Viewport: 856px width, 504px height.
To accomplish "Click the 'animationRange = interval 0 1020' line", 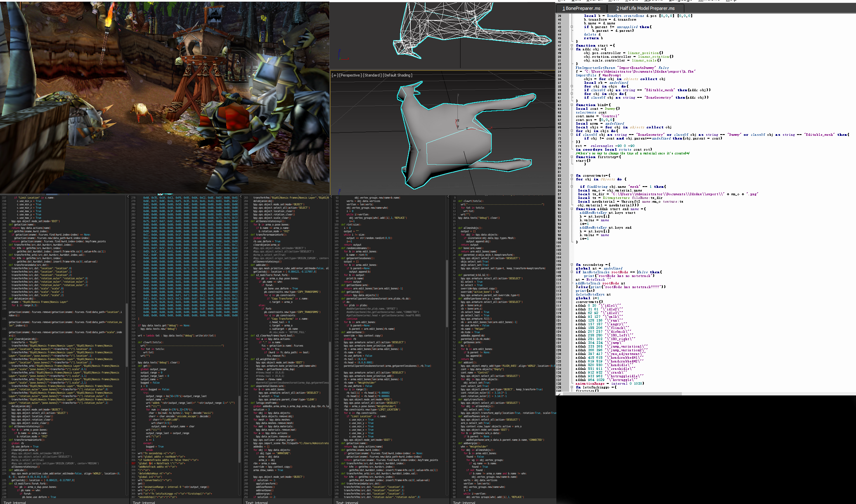I will click(x=610, y=383).
